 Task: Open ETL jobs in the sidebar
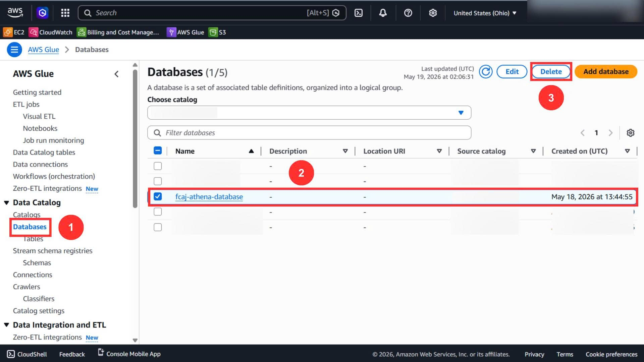pyautogui.click(x=26, y=104)
